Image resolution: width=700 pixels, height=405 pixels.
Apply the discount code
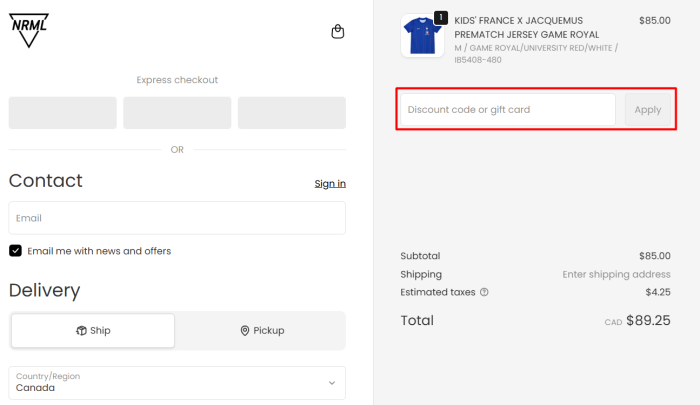tap(647, 109)
